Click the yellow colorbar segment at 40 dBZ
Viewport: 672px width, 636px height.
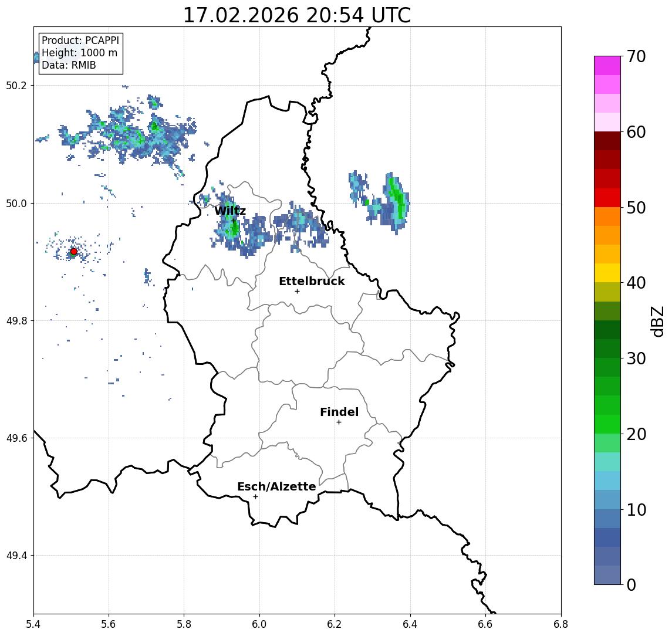607,273
